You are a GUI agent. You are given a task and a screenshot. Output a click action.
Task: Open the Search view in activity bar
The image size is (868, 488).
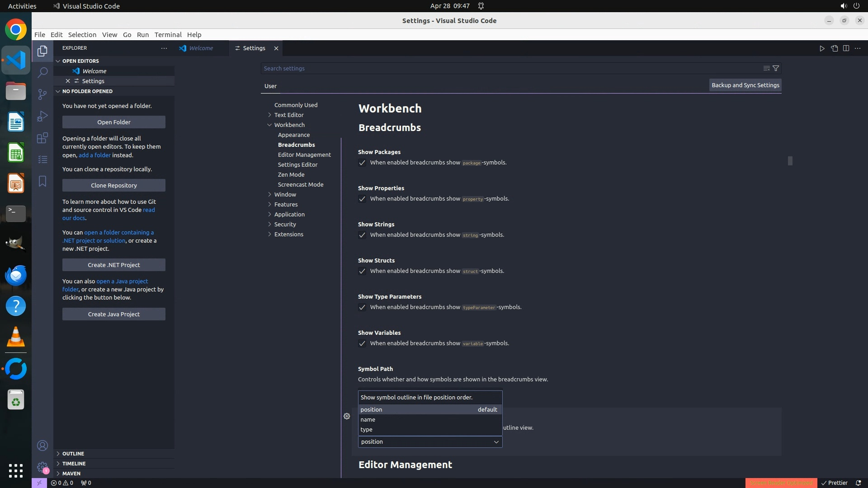coord(42,72)
